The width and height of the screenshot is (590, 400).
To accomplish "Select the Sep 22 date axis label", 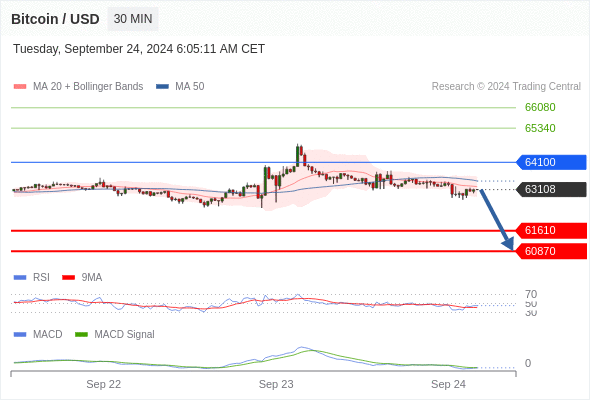I will tap(103, 384).
